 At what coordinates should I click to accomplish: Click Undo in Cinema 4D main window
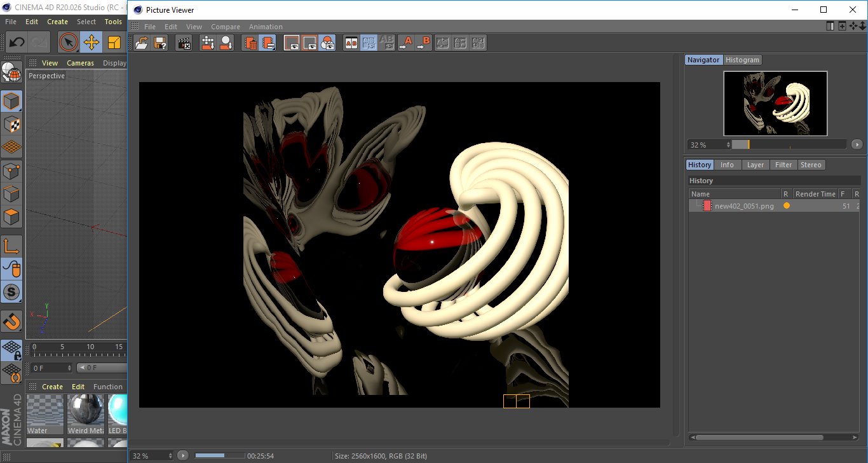coord(17,43)
